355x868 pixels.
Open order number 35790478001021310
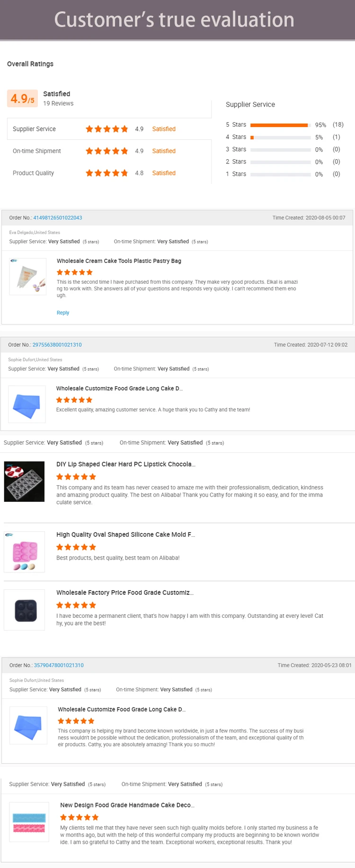pyautogui.click(x=59, y=665)
